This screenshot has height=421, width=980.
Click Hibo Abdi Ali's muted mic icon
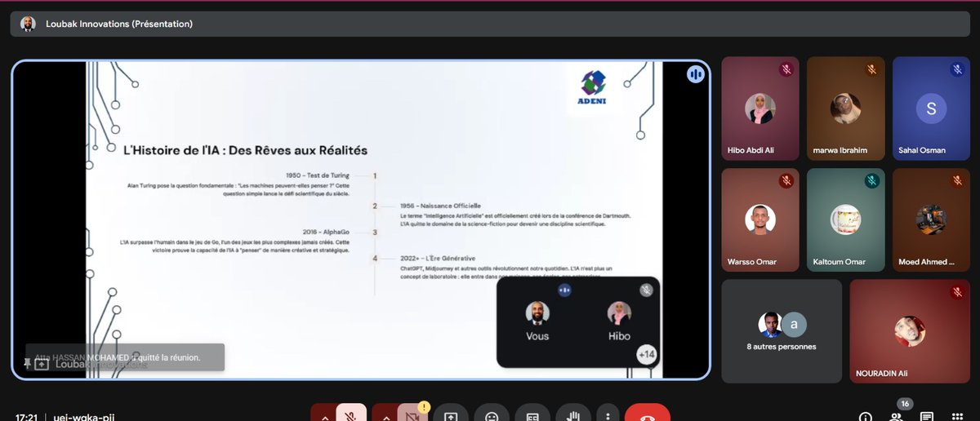click(786, 69)
